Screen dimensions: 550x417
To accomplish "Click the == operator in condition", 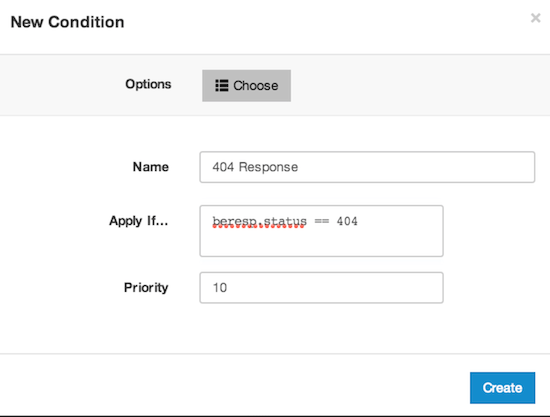I will (x=321, y=221).
